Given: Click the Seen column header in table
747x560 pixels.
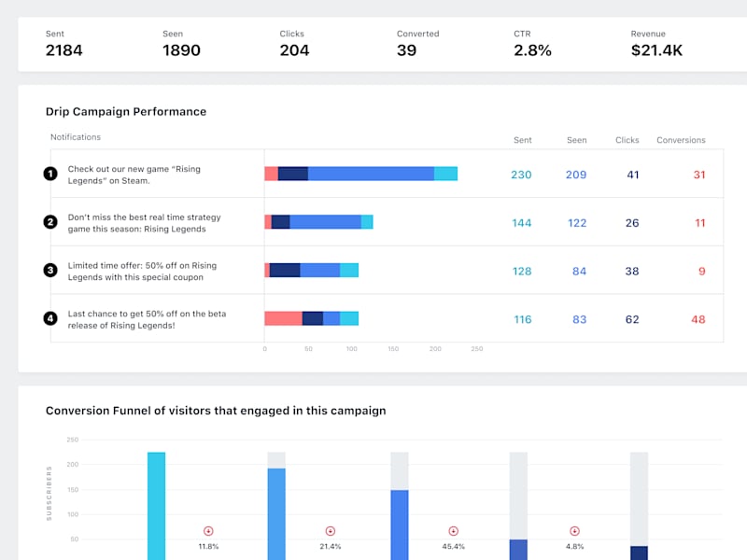Looking at the screenshot, I should coord(576,140).
